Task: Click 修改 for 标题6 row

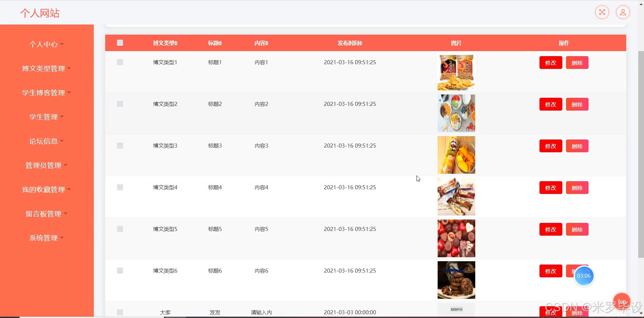Action: (x=551, y=271)
